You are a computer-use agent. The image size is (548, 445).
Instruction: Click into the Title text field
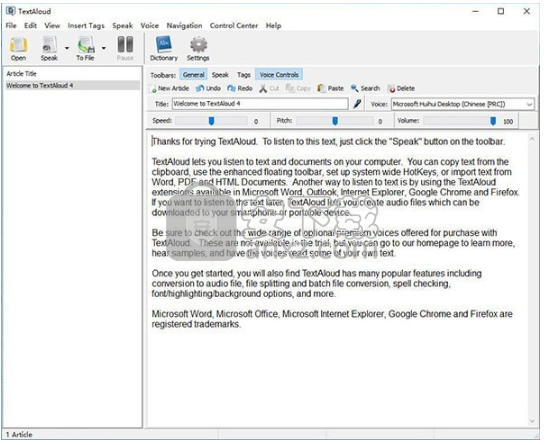(260, 103)
